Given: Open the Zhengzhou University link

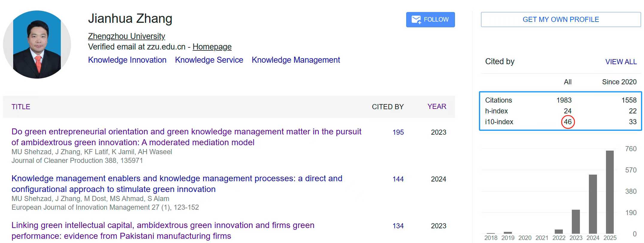Looking at the screenshot, I should click(x=126, y=36).
